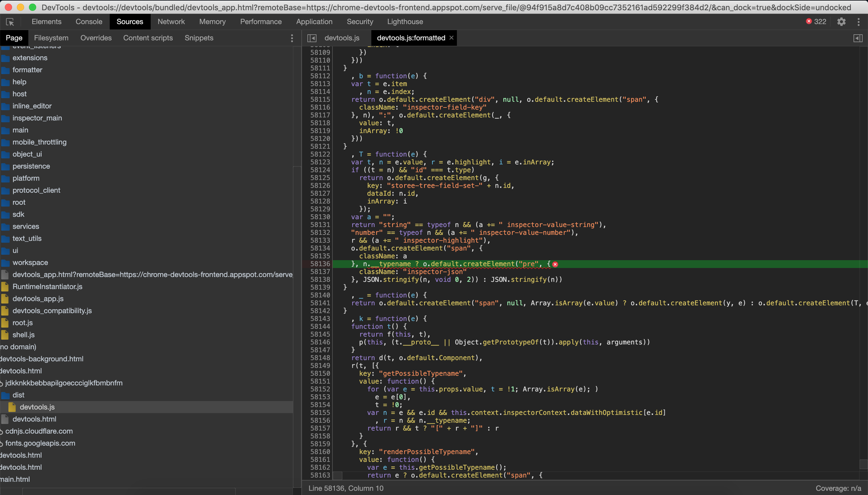Open the main DevTools three-dot menu
Image resolution: width=868 pixels, height=495 pixels.
tap(858, 22)
